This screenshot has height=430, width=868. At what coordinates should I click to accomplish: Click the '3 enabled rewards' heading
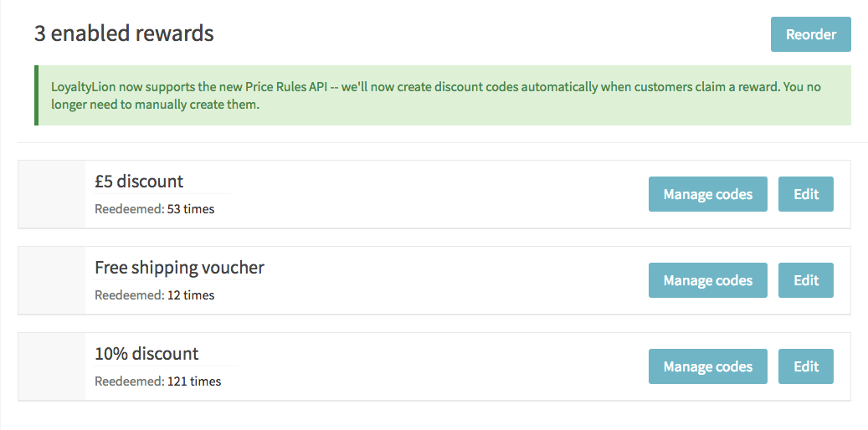(124, 33)
